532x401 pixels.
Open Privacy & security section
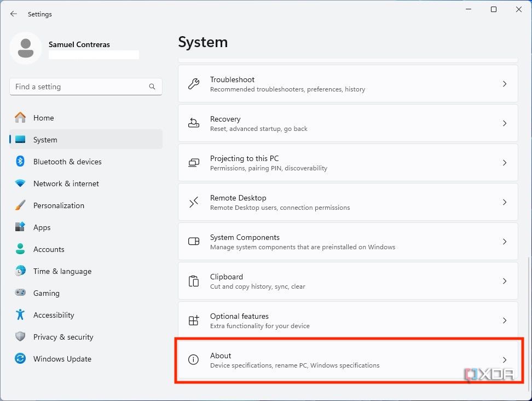(86, 336)
